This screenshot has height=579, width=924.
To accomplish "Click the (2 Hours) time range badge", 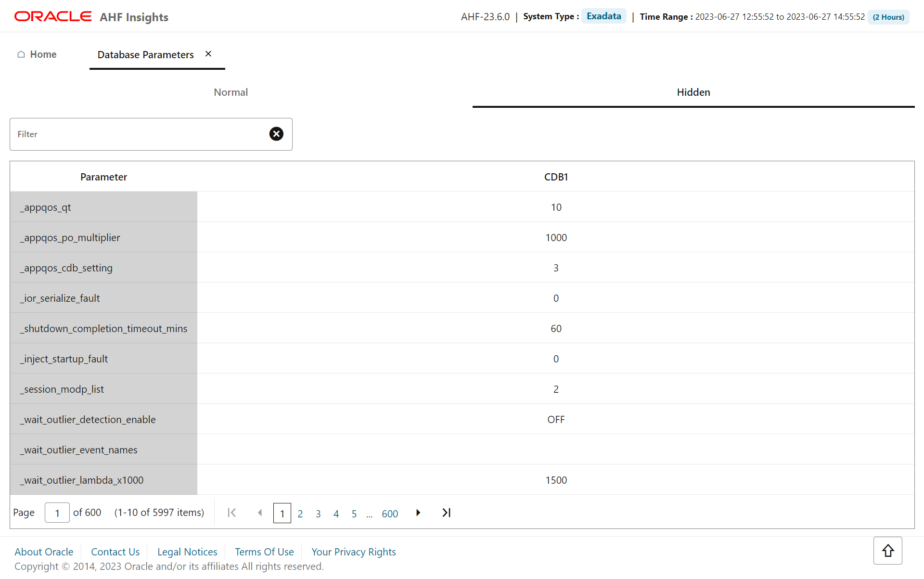I will click(888, 17).
